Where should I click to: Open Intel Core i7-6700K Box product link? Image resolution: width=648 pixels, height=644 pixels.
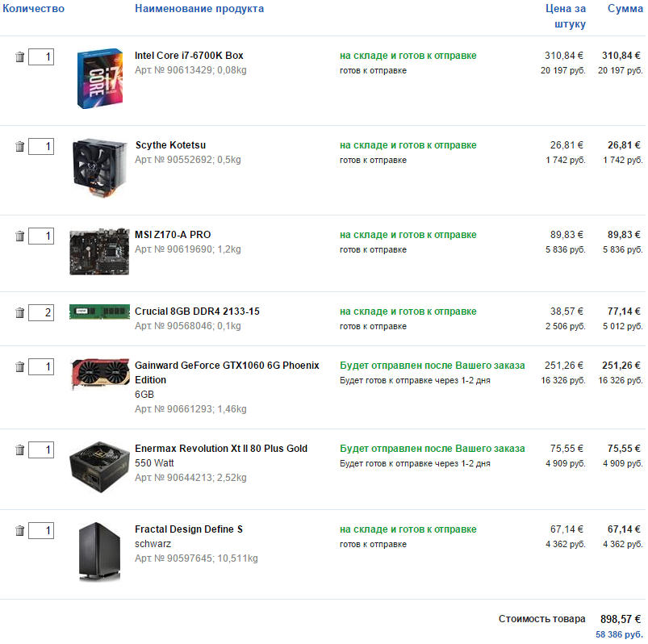click(189, 56)
